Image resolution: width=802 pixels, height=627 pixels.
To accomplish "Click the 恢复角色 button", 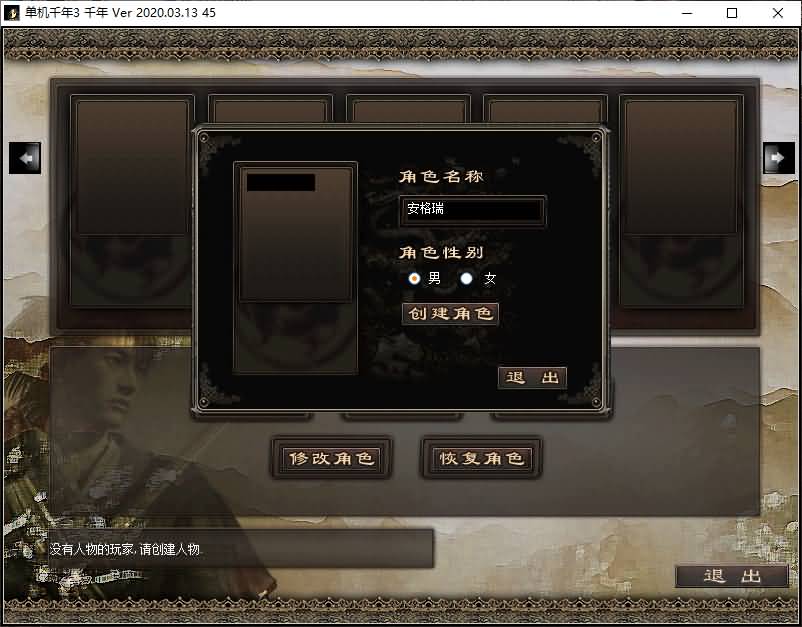I will point(481,459).
